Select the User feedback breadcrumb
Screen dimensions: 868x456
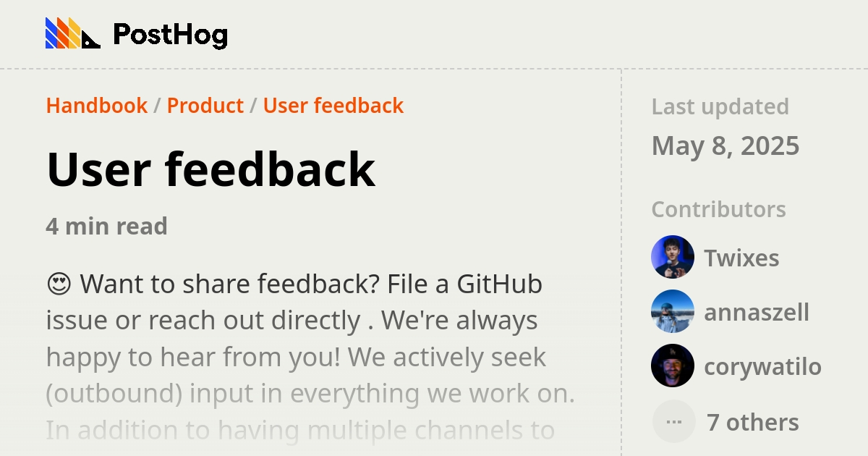point(333,106)
